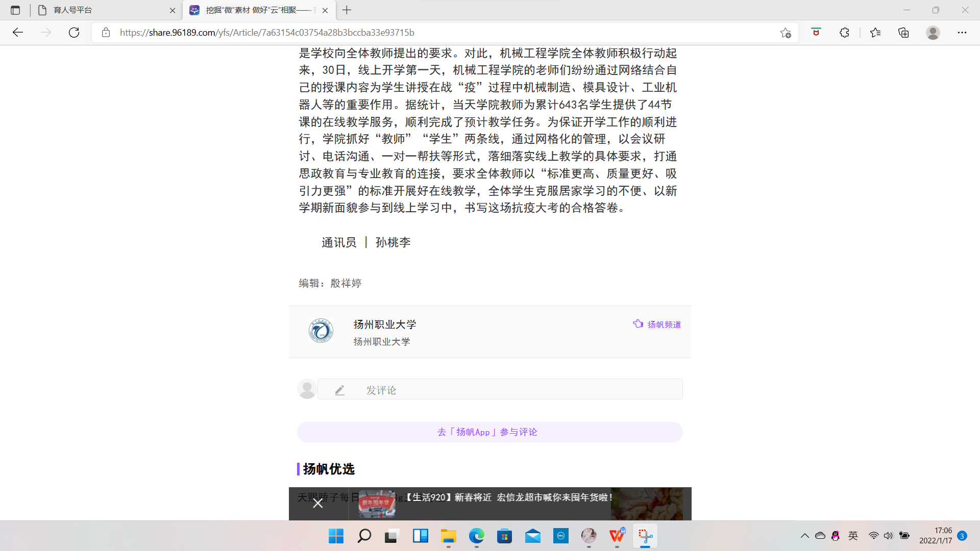The image size is (980, 551).
Task: Add this page to favorites
Action: pyautogui.click(x=786, y=33)
